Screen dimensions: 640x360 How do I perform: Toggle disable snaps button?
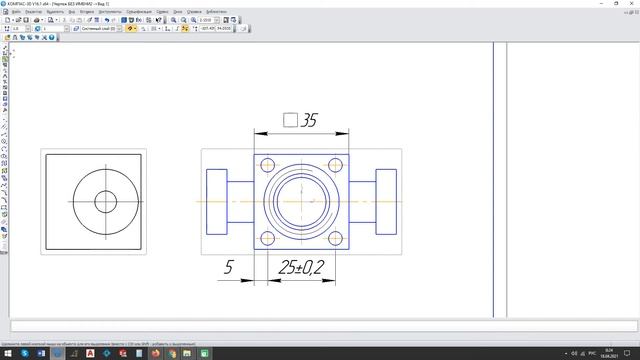coord(143,29)
